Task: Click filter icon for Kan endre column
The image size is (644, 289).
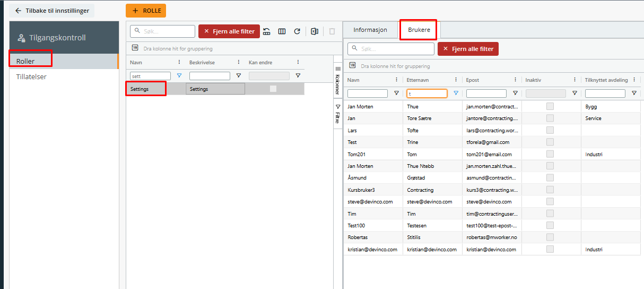Action: tap(298, 75)
